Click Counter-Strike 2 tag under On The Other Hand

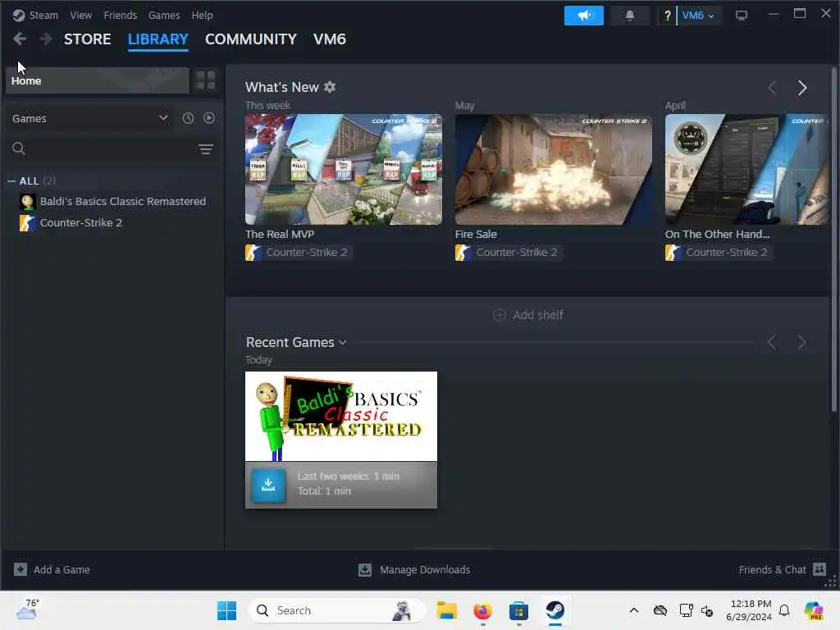point(717,253)
